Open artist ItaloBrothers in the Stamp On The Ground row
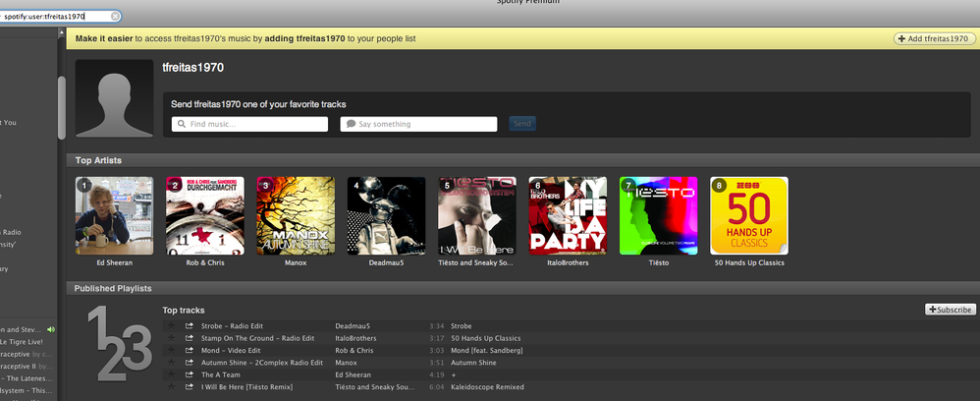This screenshot has width=980, height=401. [355, 338]
